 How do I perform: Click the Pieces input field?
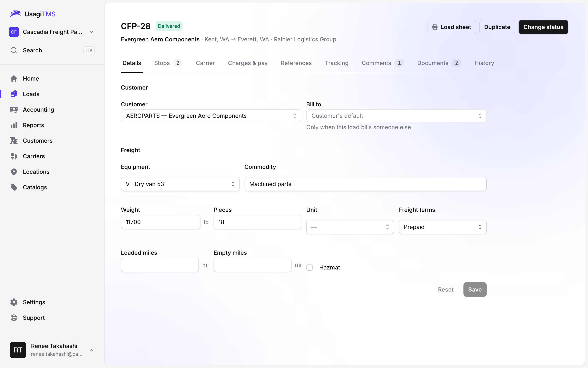(257, 222)
